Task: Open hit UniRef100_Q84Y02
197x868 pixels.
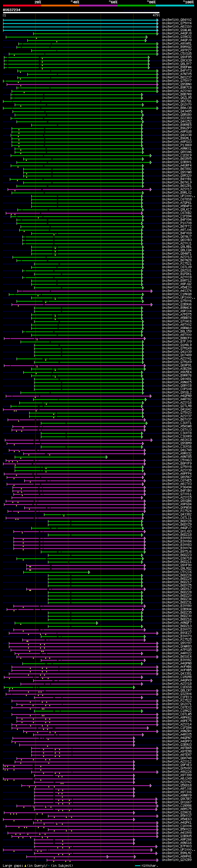Action: click(177, 20)
